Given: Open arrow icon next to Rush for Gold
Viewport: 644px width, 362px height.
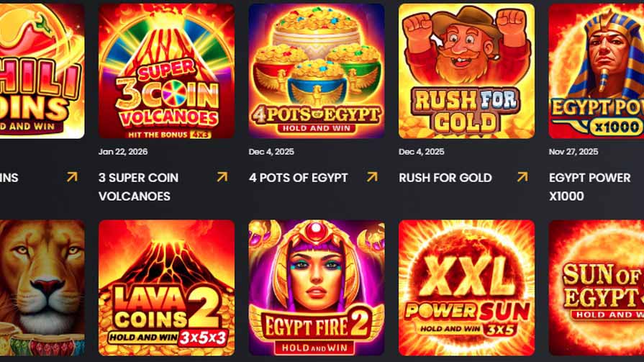Looking at the screenshot, I should point(522,177).
